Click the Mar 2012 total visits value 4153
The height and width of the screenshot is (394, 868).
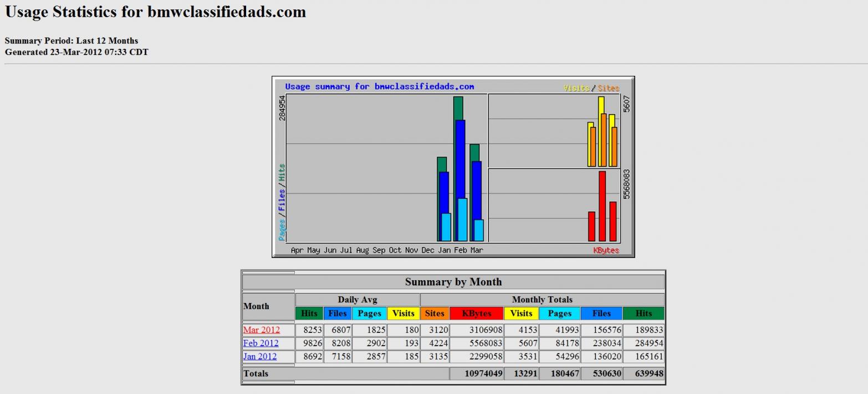(528, 330)
